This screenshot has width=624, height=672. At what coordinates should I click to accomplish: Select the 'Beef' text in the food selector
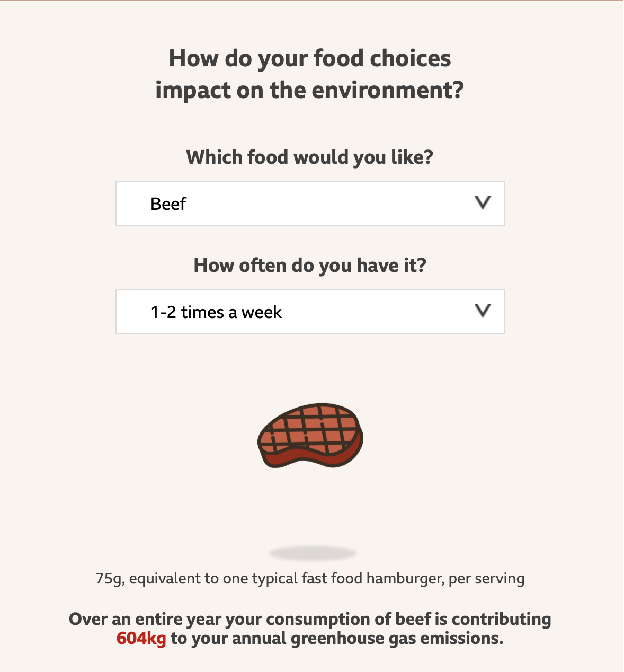(168, 204)
